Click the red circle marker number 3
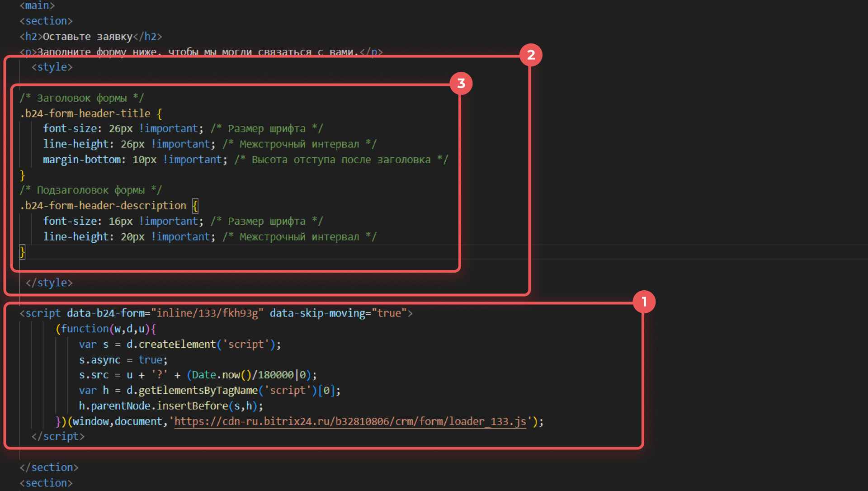 click(x=461, y=84)
